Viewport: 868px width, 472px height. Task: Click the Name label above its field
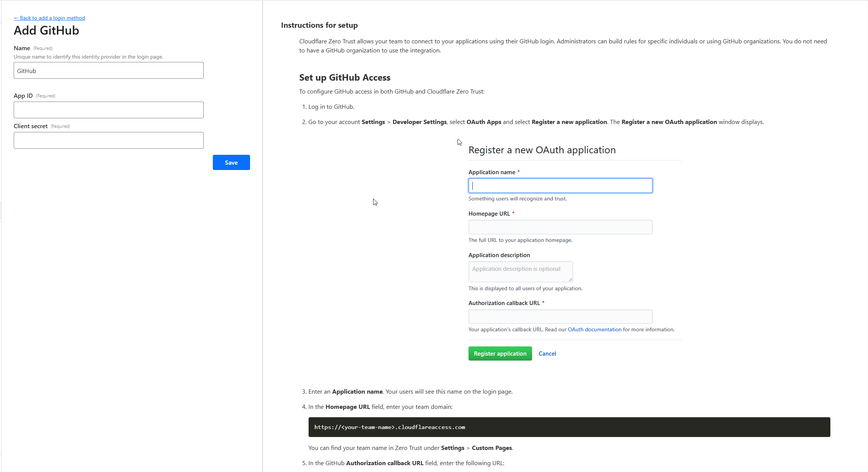coord(21,48)
